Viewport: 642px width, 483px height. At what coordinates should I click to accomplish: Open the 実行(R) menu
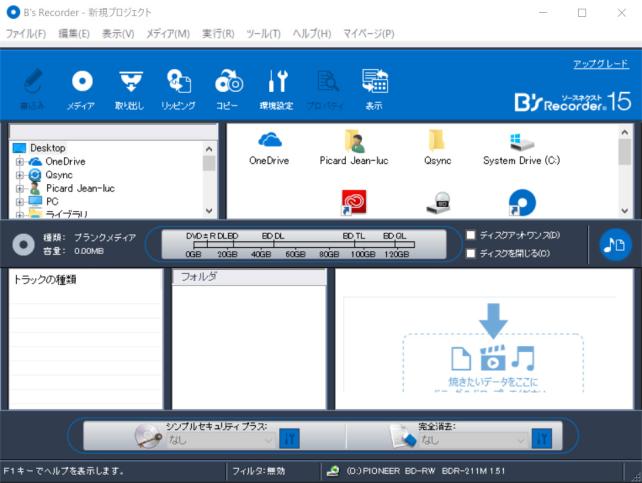pos(218,34)
